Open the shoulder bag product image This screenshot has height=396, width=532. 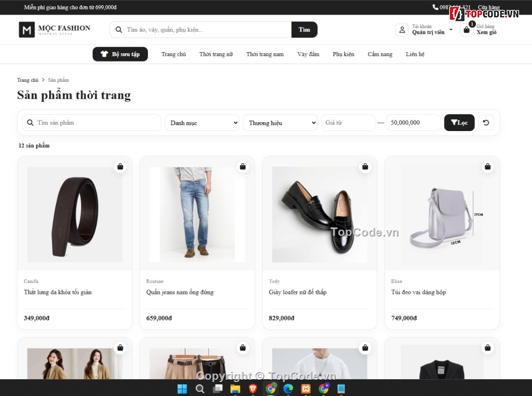point(442,215)
